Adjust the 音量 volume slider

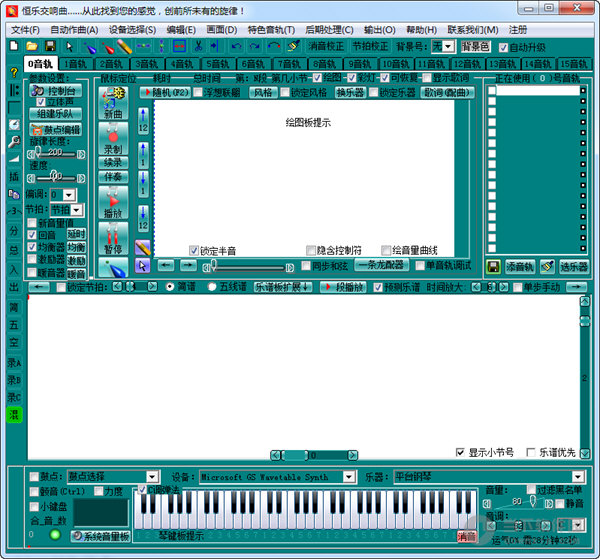click(x=519, y=503)
